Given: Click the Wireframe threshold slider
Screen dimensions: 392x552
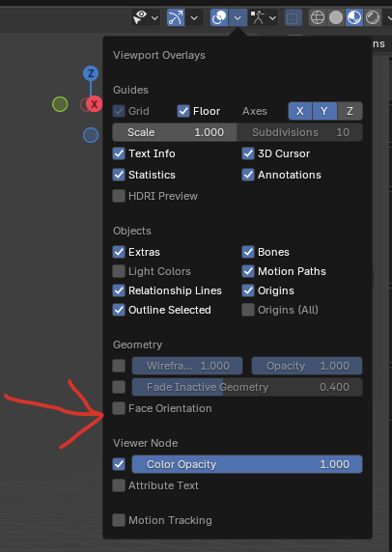Looking at the screenshot, I should (x=187, y=366).
